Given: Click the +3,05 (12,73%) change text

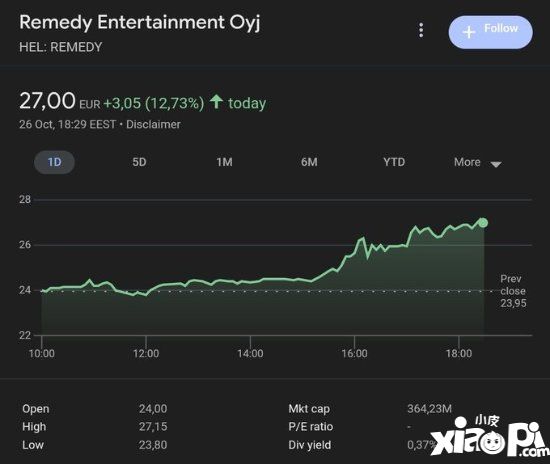Looking at the screenshot, I should point(154,103).
